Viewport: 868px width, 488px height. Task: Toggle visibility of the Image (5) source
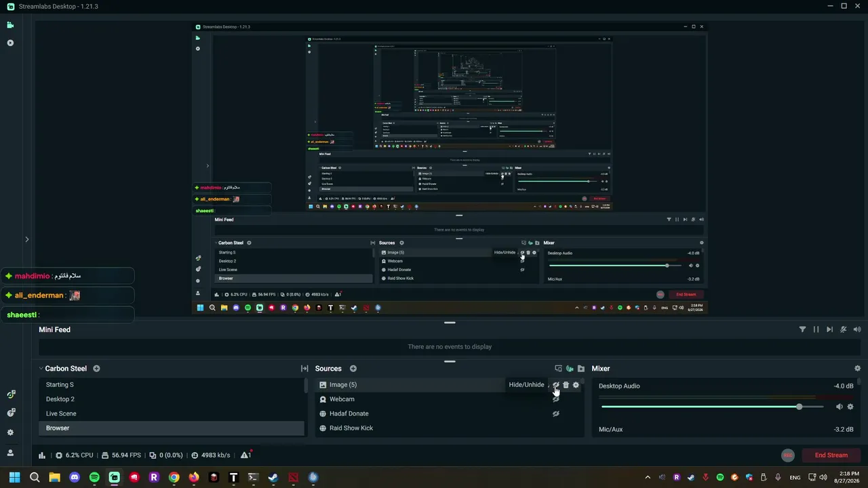tap(555, 385)
